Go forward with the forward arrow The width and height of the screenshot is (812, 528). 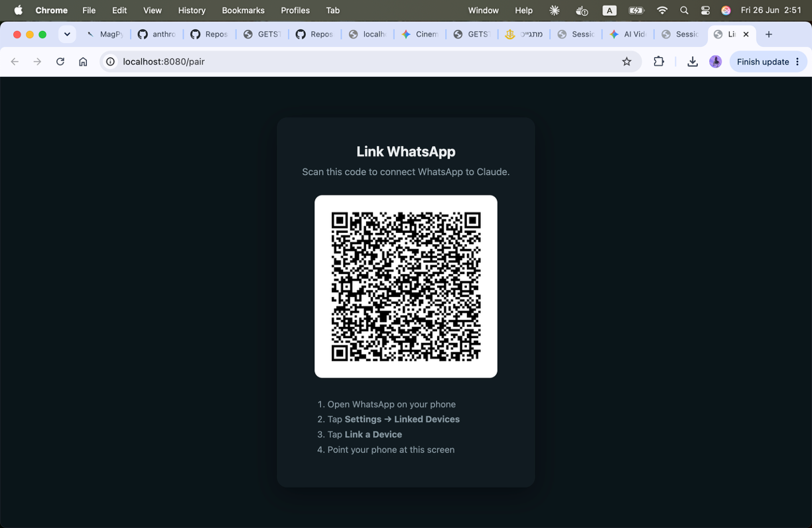37,62
